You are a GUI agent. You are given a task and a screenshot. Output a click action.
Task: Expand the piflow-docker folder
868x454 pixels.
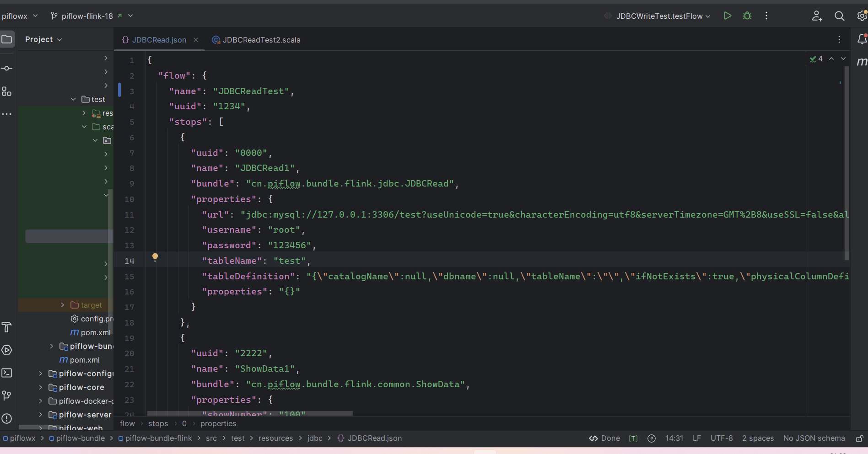41,401
